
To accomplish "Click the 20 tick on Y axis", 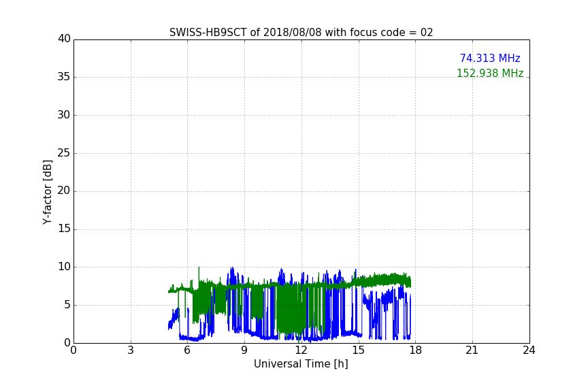I will tap(64, 191).
